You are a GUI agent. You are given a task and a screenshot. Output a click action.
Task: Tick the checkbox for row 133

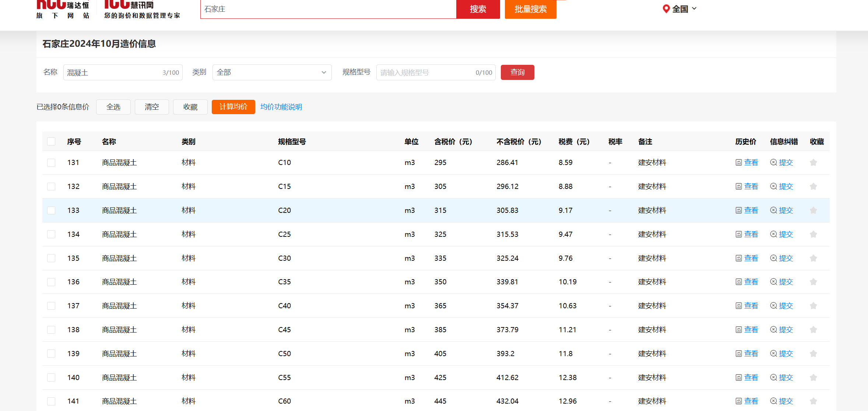51,210
